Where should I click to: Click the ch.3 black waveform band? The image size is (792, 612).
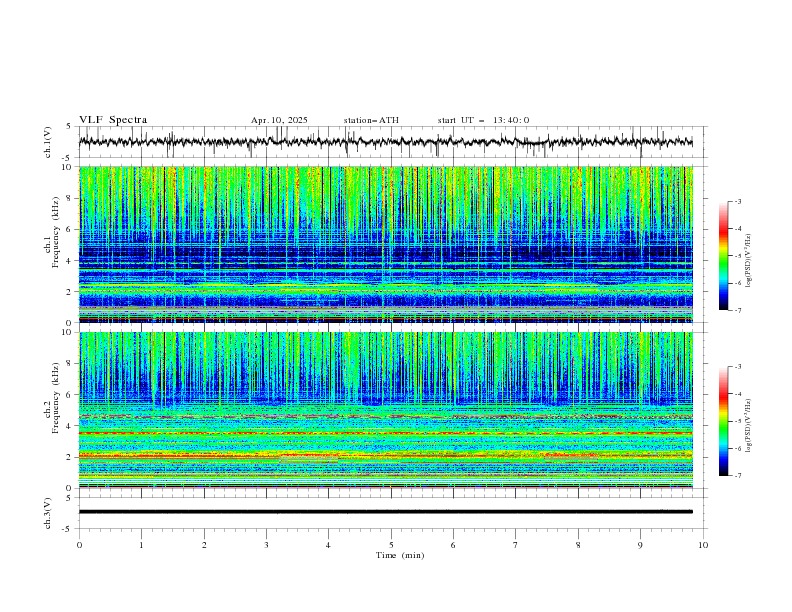pyautogui.click(x=386, y=512)
